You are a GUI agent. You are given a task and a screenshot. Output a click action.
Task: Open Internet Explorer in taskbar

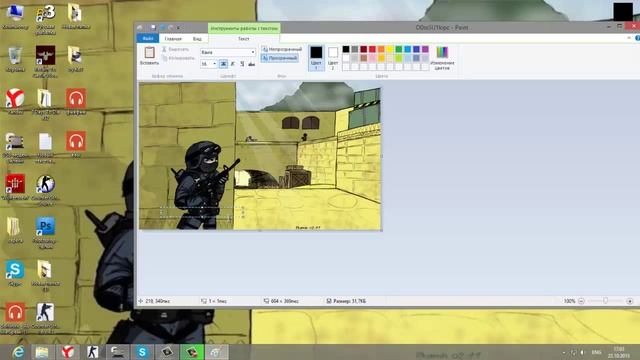[x=18, y=352]
